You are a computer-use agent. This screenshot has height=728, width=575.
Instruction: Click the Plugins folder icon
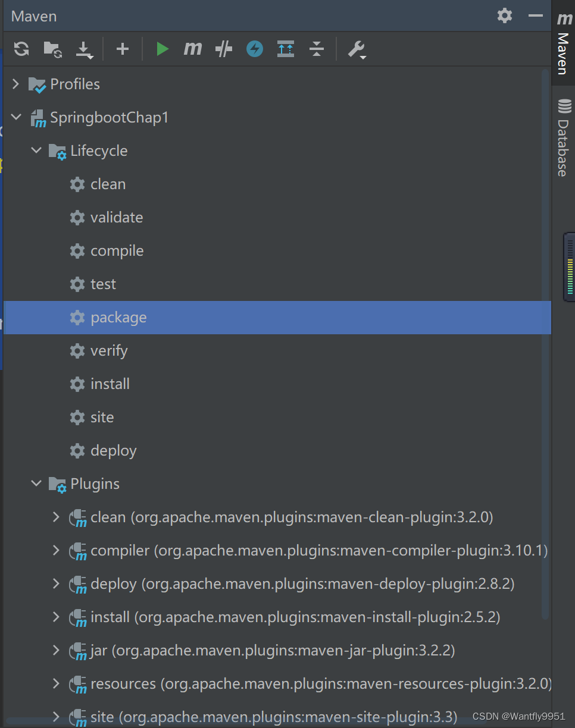click(x=57, y=485)
